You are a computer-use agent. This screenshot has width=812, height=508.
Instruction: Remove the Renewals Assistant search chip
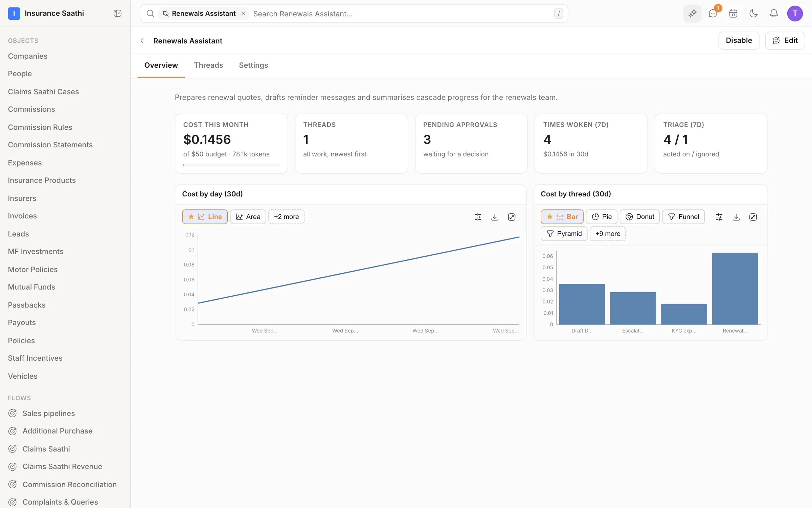(x=243, y=13)
